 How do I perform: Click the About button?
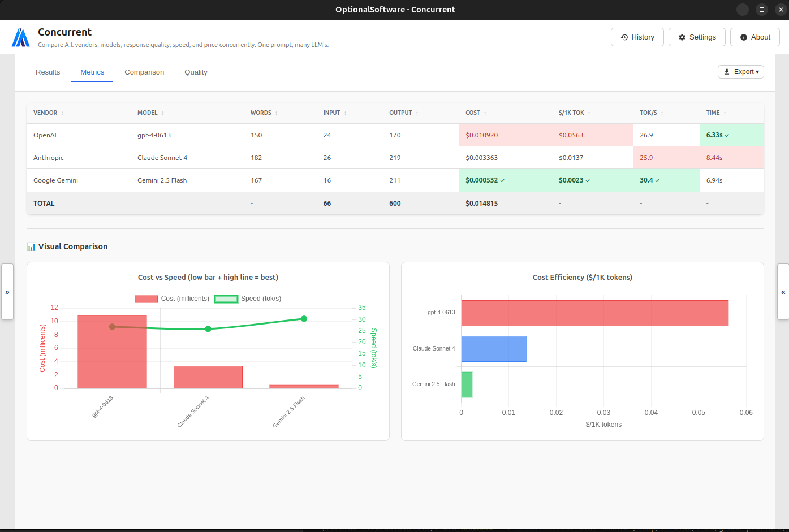click(x=754, y=37)
